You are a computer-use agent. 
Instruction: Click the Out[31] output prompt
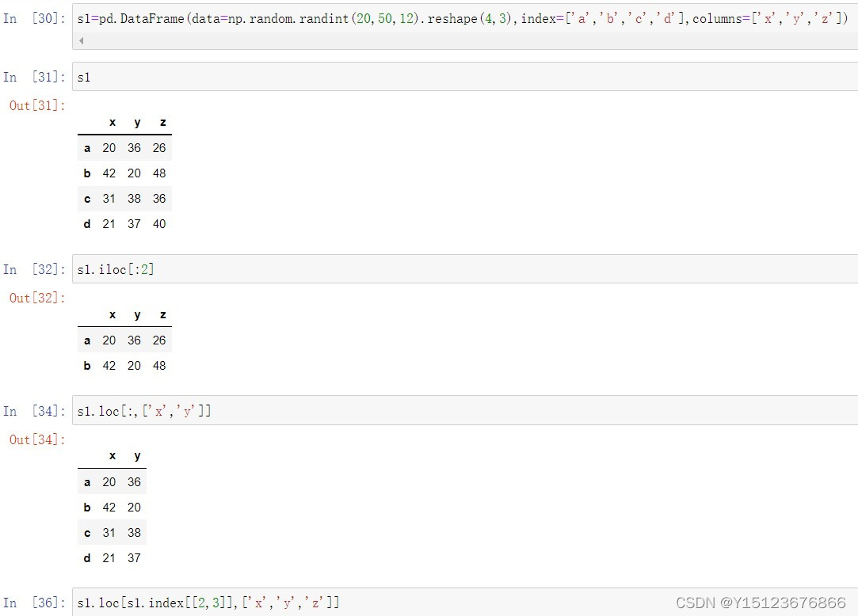[x=37, y=105]
